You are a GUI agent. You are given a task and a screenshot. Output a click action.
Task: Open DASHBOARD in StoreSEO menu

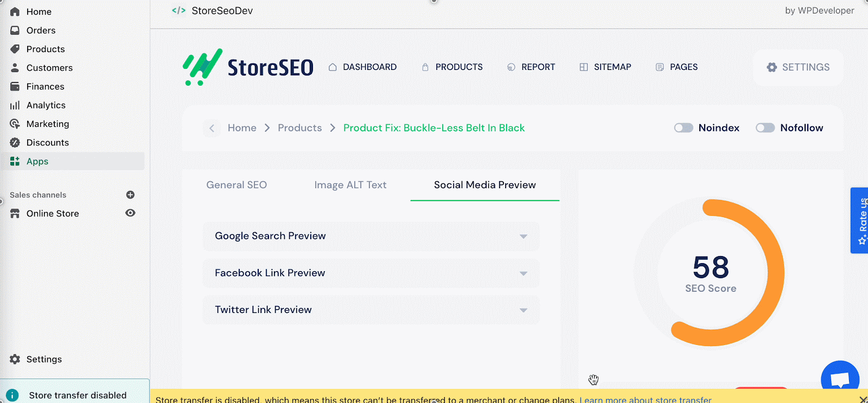[369, 67]
